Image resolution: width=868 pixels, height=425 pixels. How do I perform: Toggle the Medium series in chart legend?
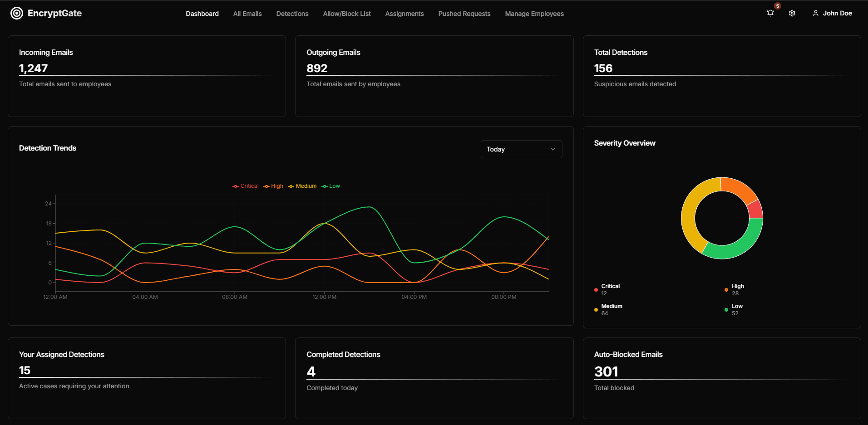point(302,186)
